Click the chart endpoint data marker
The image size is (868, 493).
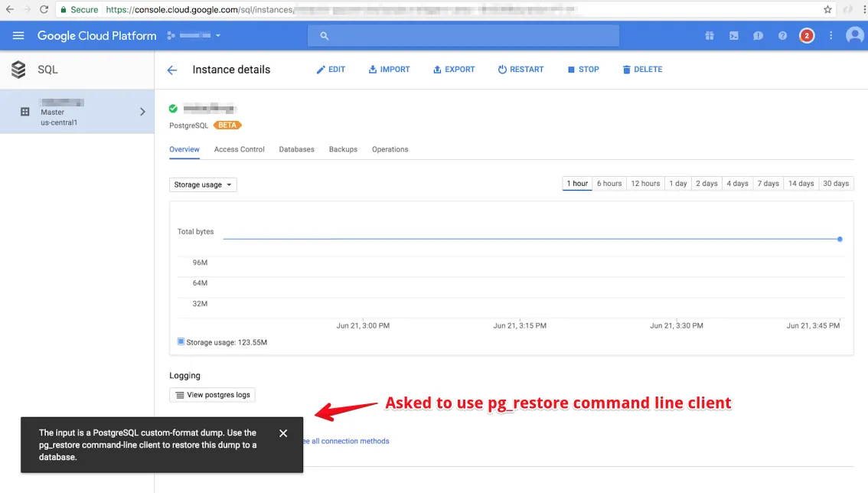tap(840, 240)
